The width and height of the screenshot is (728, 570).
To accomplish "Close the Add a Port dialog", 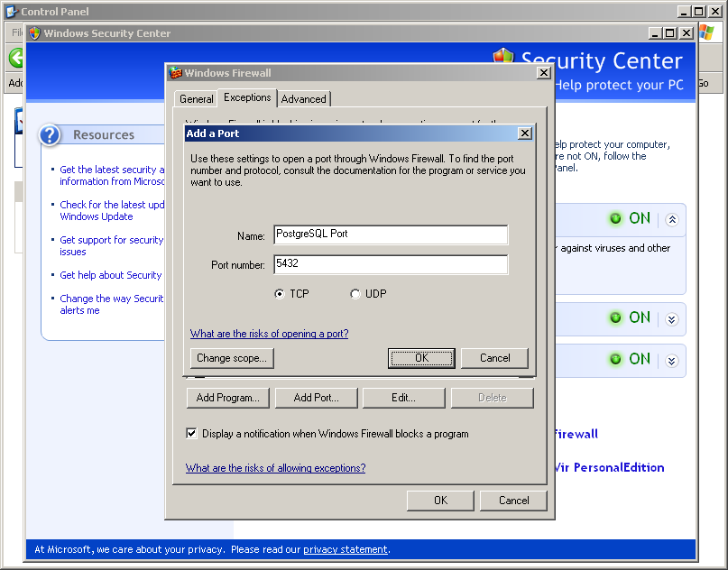I will point(525,133).
